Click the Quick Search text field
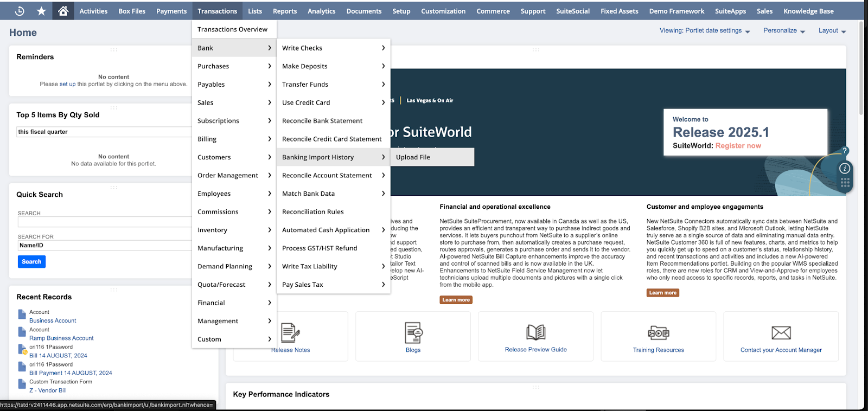This screenshot has height=411, width=868. pos(104,222)
